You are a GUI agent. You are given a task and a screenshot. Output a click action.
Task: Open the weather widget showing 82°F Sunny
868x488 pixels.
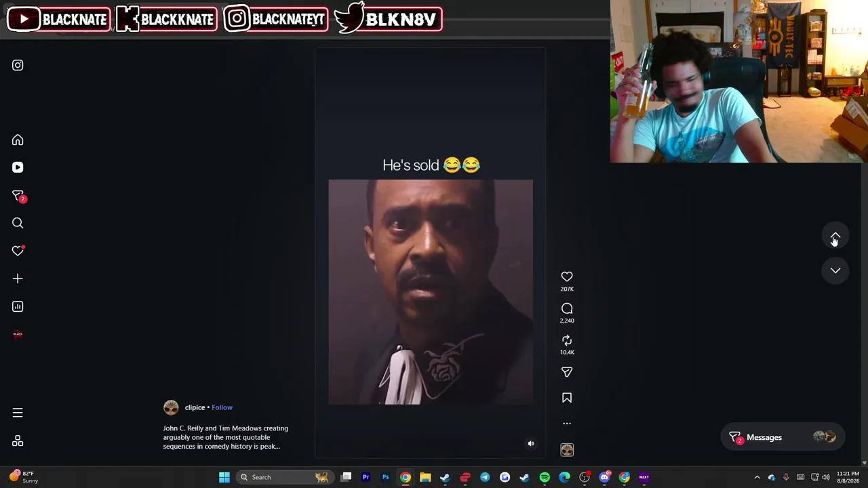24,477
